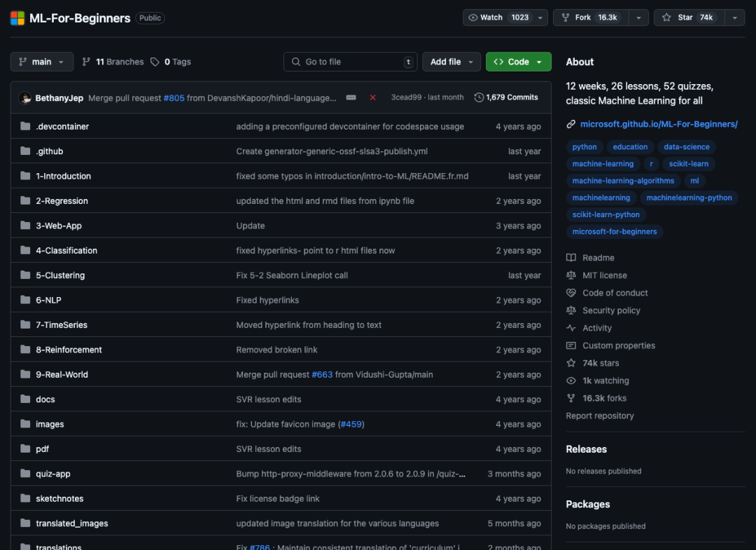The width and height of the screenshot is (756, 550).
Task: Click the heart icon for Code of conduct
Action: [x=571, y=293]
